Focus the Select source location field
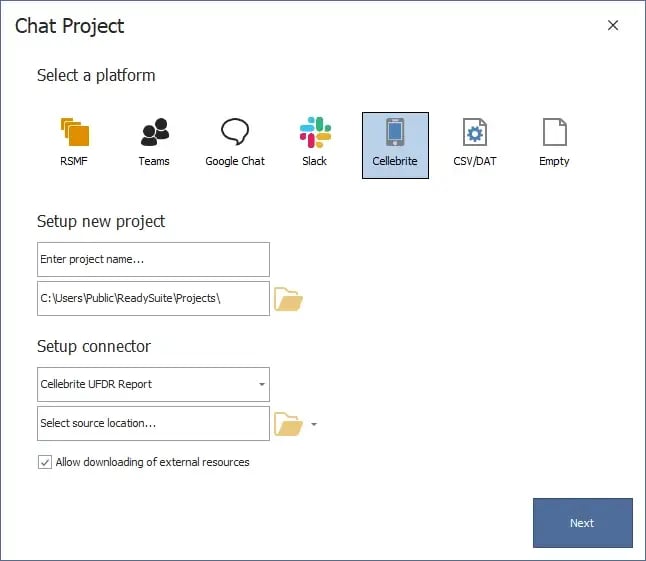The height and width of the screenshot is (561, 646). tap(153, 423)
